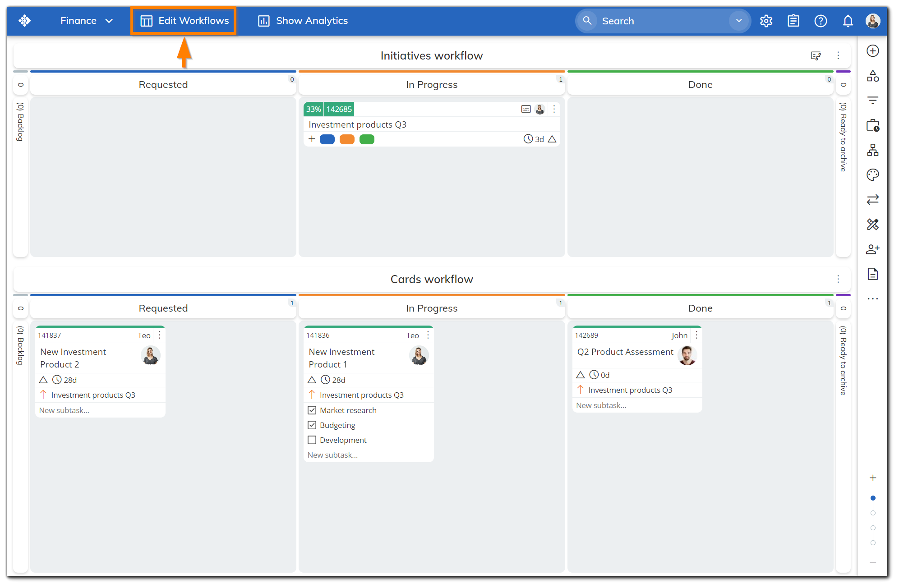The height and width of the screenshot is (588, 899).
Task: Open the search options chevron
Action: pyautogui.click(x=738, y=21)
